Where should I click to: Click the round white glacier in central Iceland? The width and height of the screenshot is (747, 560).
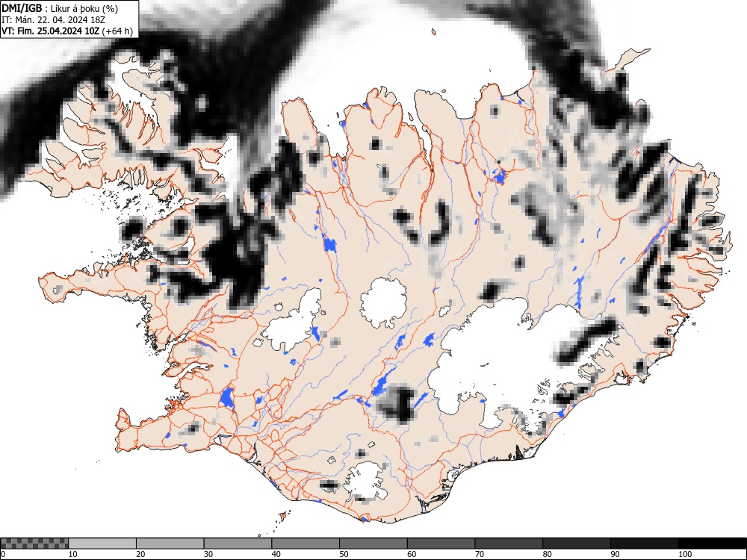pyautogui.click(x=384, y=303)
